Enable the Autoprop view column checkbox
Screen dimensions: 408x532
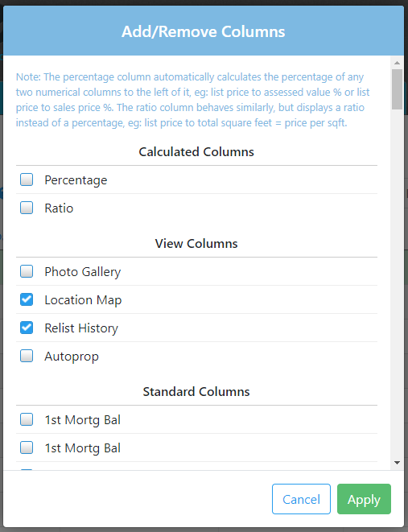click(x=27, y=356)
